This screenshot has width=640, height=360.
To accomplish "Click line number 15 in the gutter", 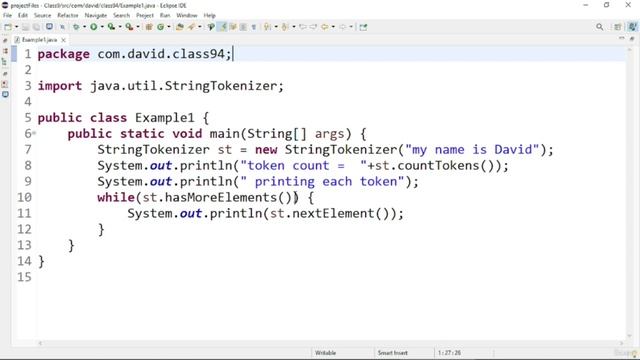I will (24, 277).
